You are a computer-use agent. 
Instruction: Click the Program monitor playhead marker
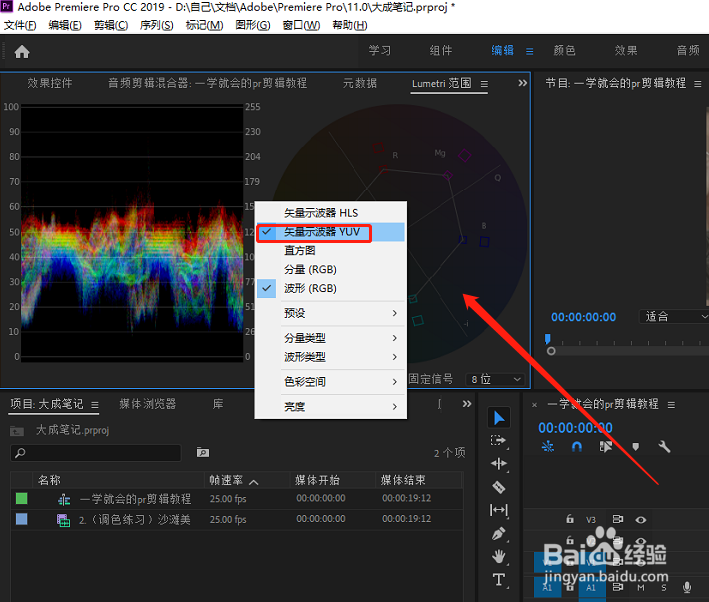coord(548,339)
